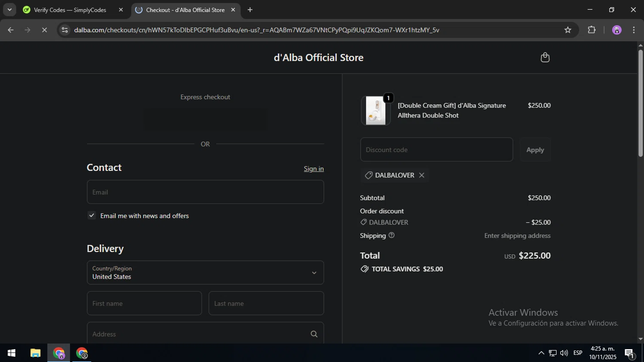This screenshot has width=644, height=362.
Task: Click the Address input field
Action: 205,334
